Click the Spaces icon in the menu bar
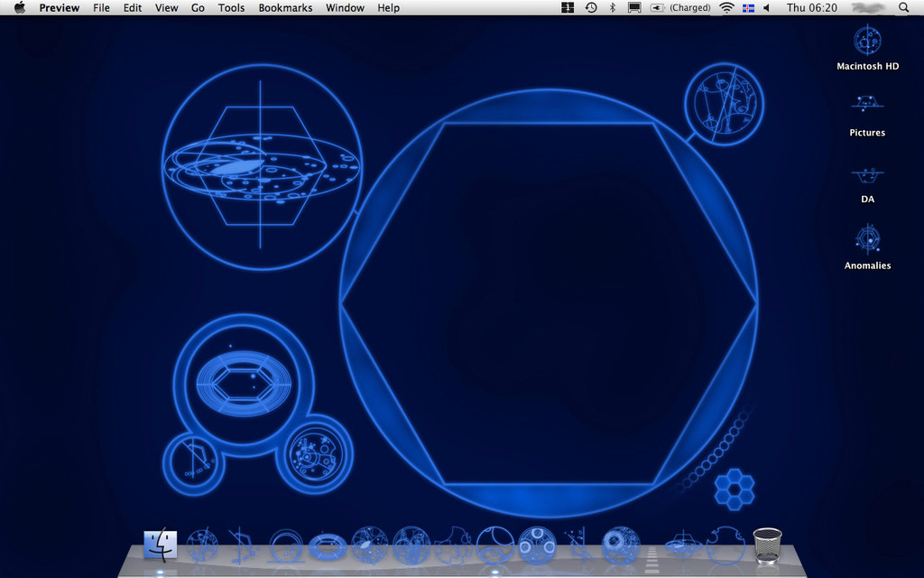The height and width of the screenshot is (578, 924). pos(568,7)
